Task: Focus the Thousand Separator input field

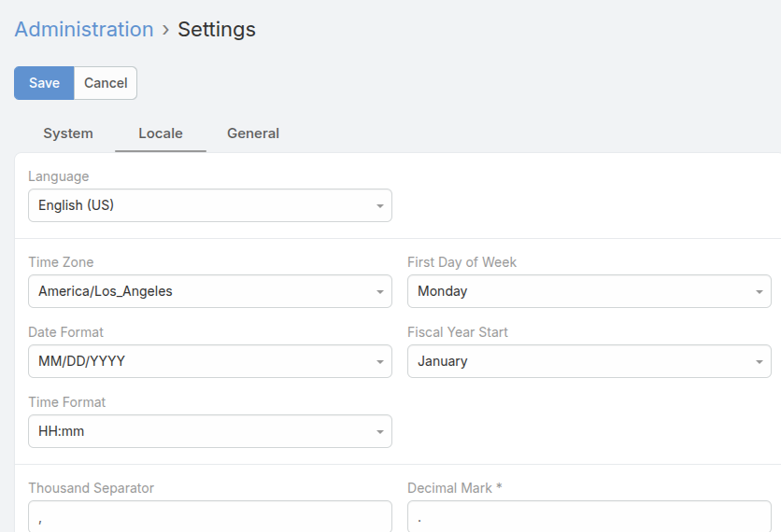Action: coord(210,517)
